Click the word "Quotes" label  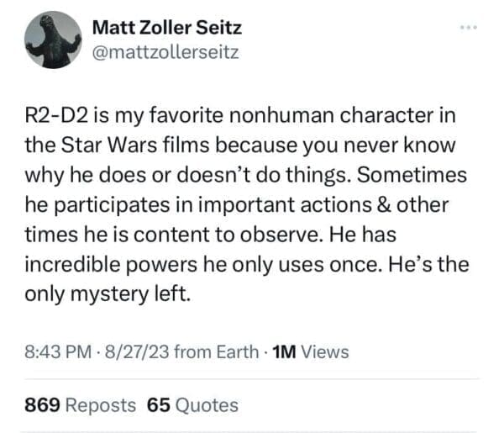click(x=207, y=404)
